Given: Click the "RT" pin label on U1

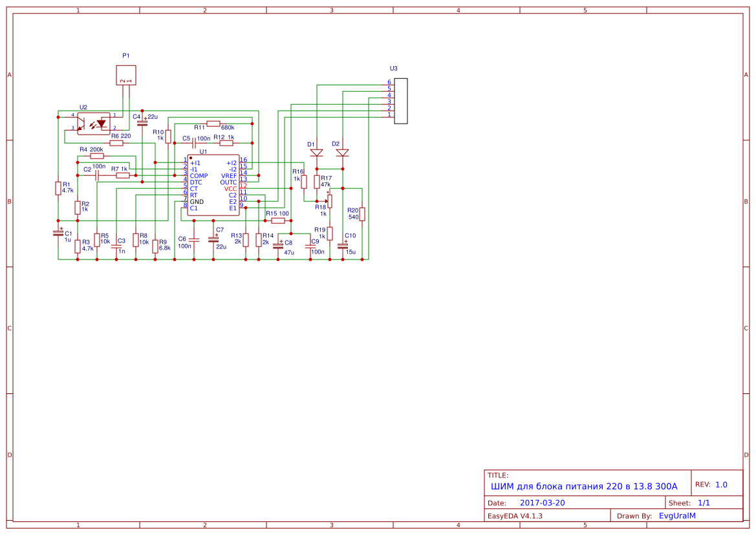Looking at the screenshot, I should click(x=194, y=195).
